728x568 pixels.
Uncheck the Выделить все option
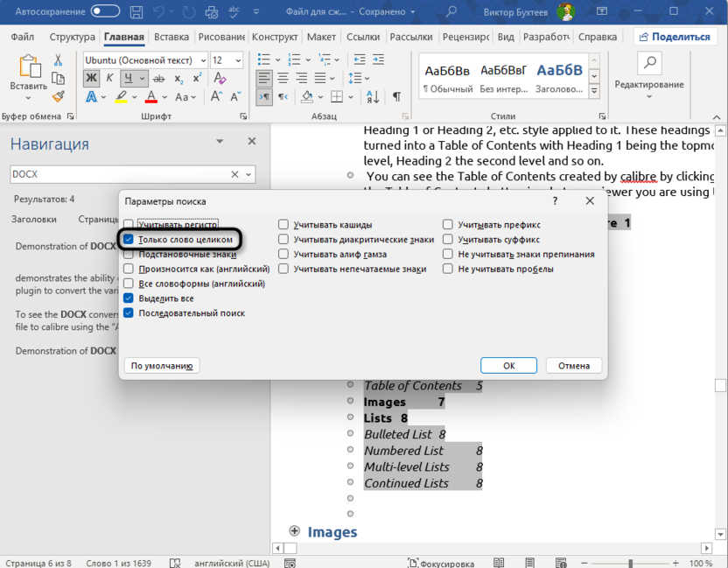[129, 298]
